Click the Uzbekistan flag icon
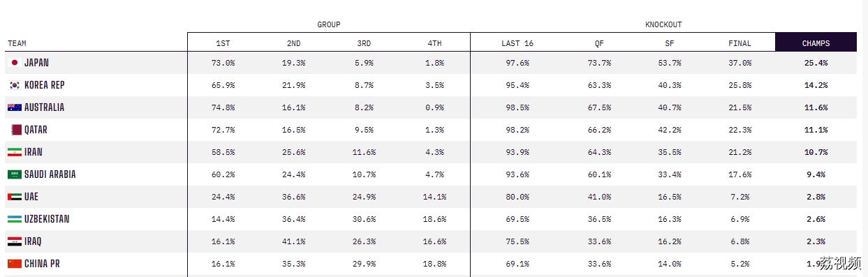This screenshot has width=868, height=277. click(x=14, y=219)
